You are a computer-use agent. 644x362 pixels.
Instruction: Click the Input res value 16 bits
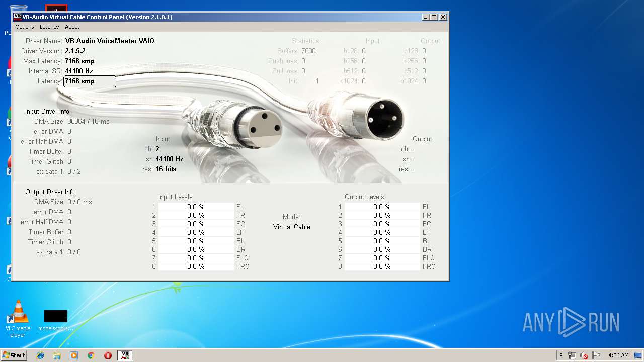click(166, 169)
